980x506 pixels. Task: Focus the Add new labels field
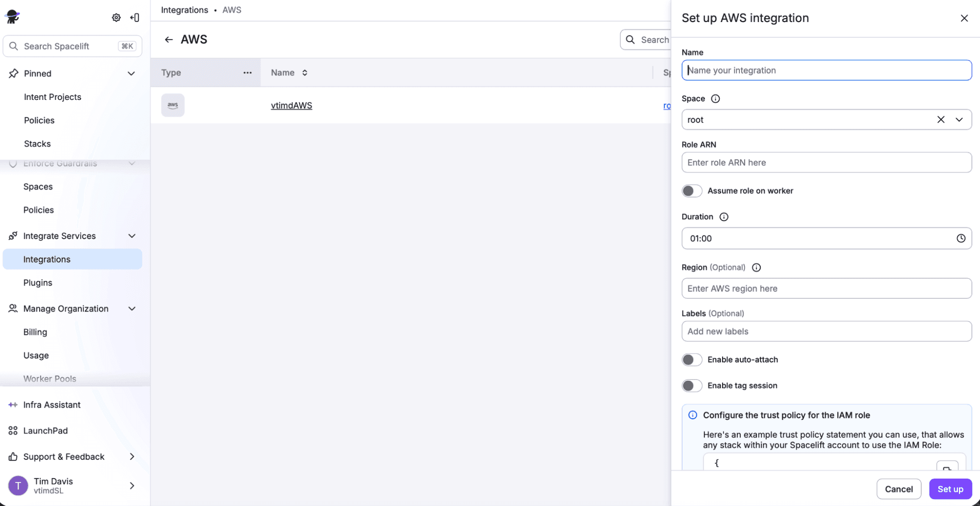tap(827, 331)
